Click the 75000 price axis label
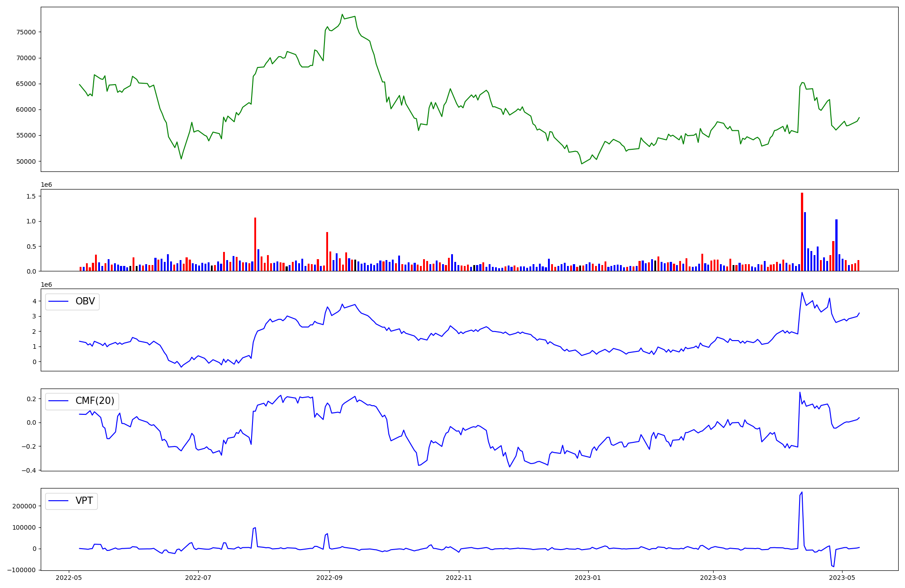Image resolution: width=905 pixels, height=588 pixels. pos(26,32)
